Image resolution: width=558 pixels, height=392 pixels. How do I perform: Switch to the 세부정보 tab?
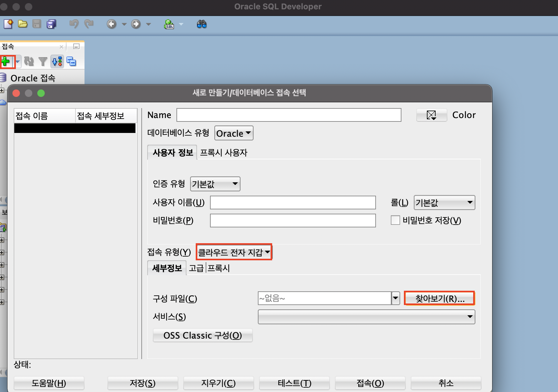pos(167,268)
